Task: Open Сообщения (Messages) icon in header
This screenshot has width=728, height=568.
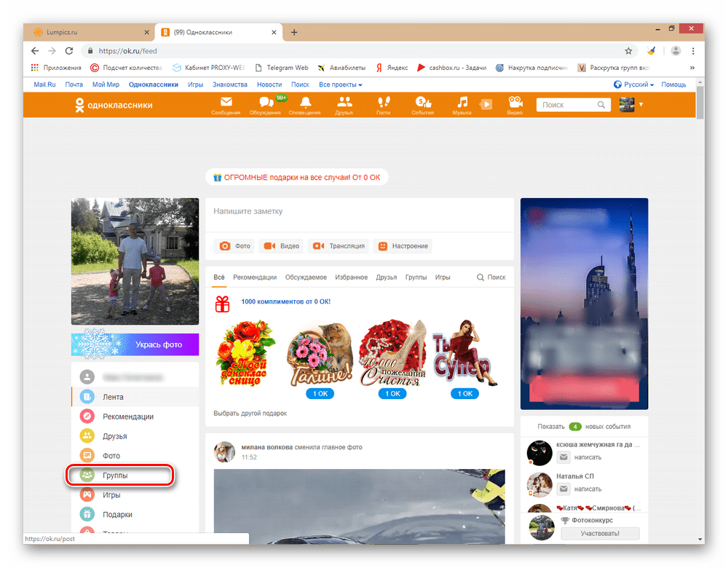Action: pyautogui.click(x=226, y=105)
